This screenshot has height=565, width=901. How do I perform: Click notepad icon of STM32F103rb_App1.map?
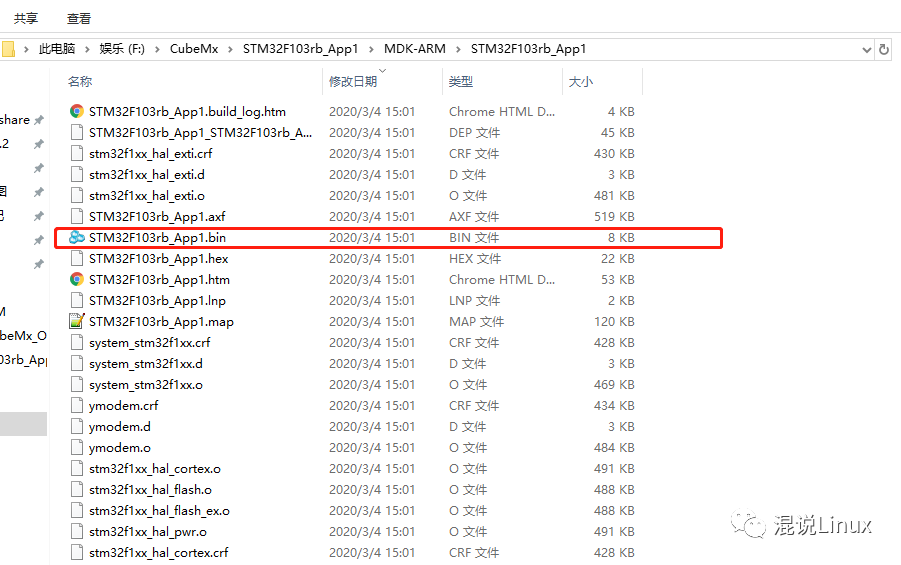(76, 321)
